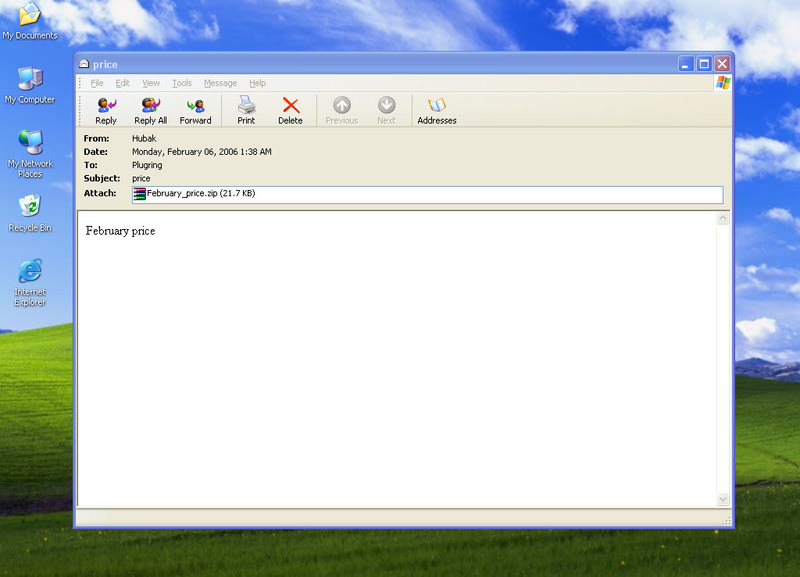The image size is (800, 577).
Task: Open the Help menu
Action: coord(257,83)
